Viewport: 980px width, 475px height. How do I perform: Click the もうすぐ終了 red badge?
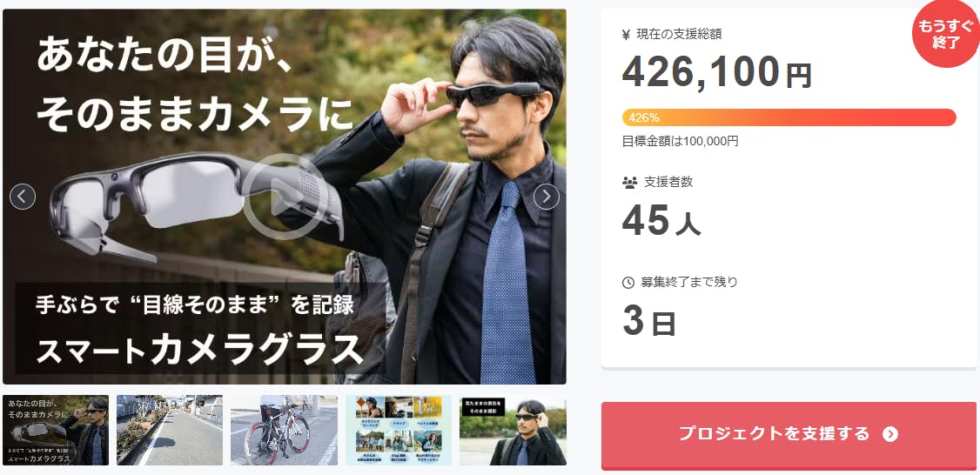click(x=946, y=35)
